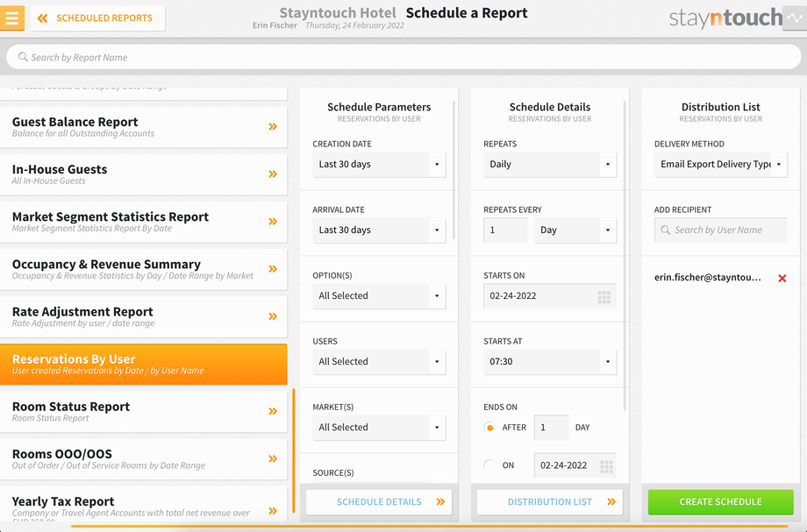This screenshot has width=807, height=532.
Task: Open the Delivery Method dropdown
Action: (x=720, y=165)
